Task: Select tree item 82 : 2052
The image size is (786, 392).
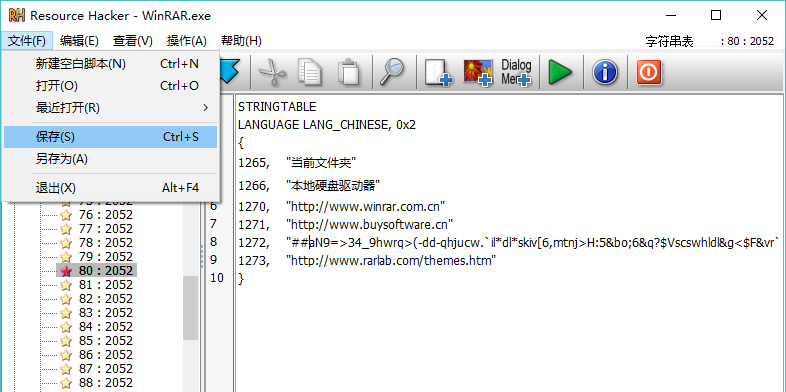Action: click(105, 299)
